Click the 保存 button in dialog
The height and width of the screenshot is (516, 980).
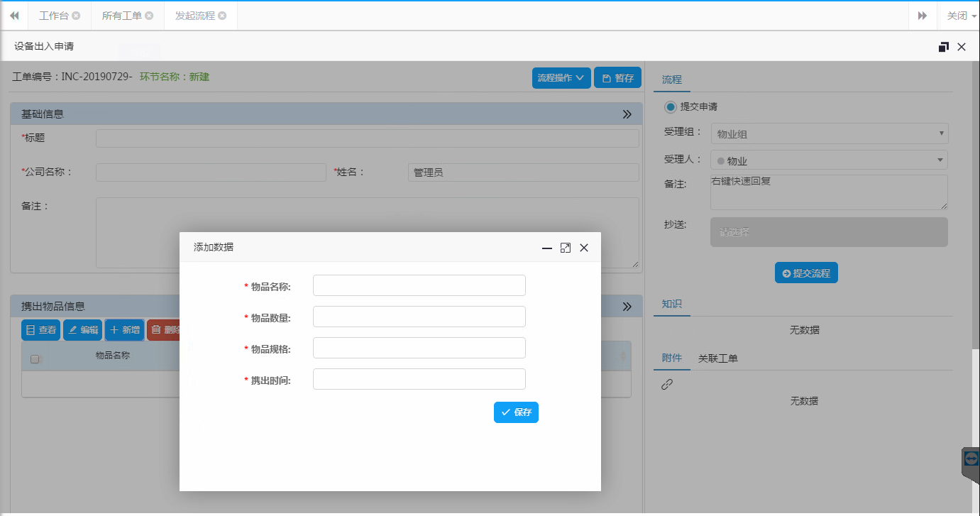[x=516, y=412]
